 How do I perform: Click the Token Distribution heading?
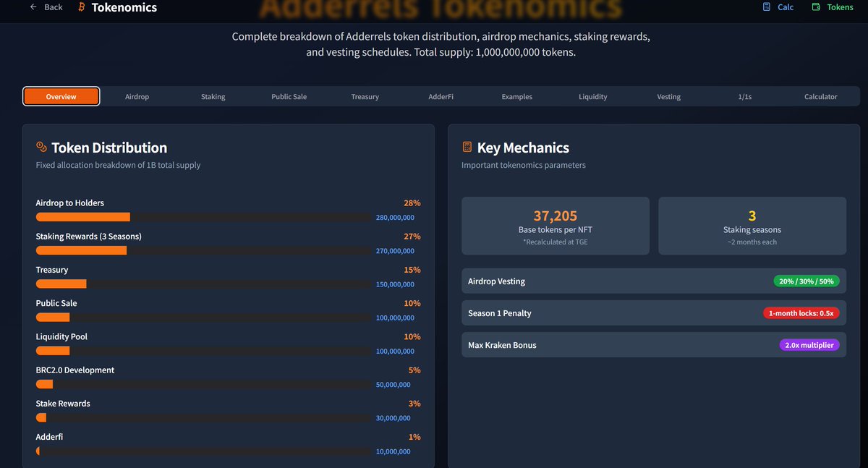point(109,148)
